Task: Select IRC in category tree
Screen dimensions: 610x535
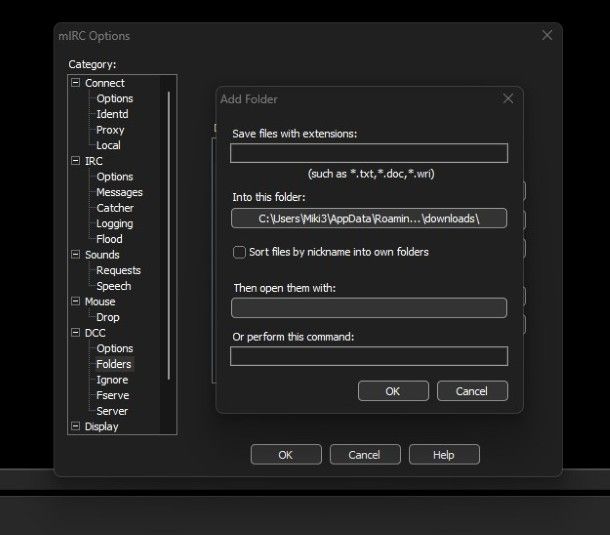Action: pyautogui.click(x=94, y=161)
